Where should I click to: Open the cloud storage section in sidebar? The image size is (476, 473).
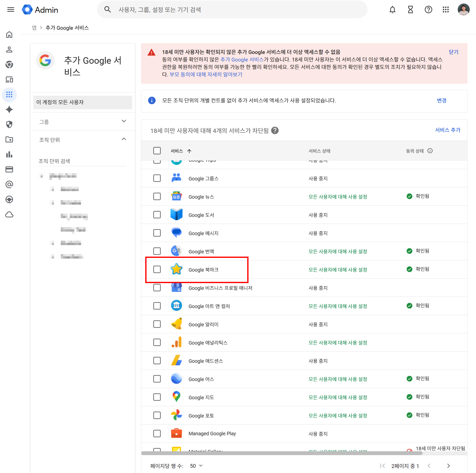9,214
